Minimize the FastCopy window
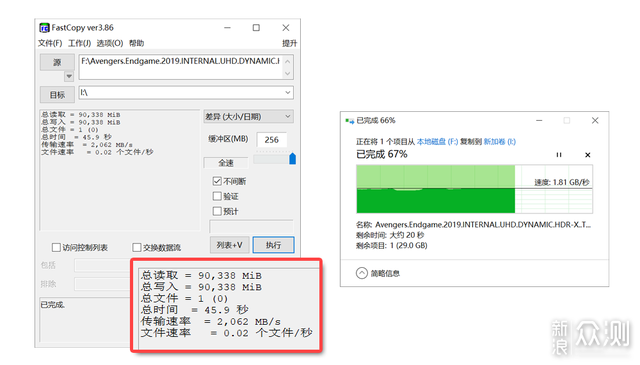 [227, 28]
